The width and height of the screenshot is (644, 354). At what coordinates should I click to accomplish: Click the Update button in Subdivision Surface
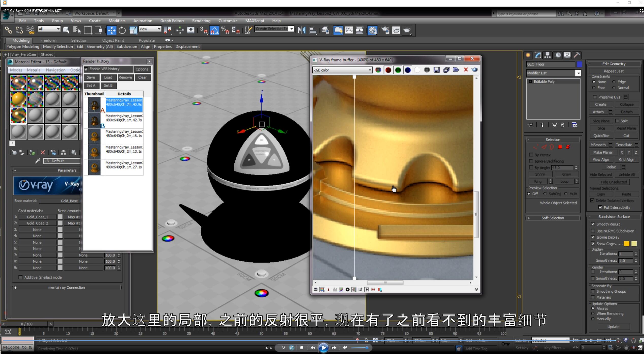click(613, 327)
